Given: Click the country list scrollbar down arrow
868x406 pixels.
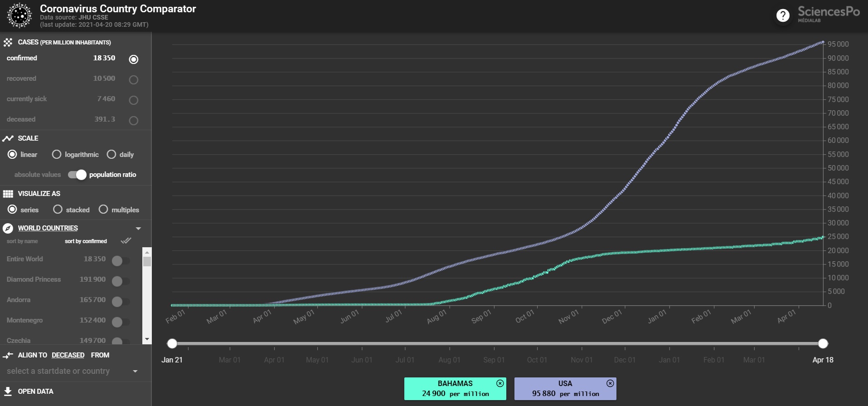Looking at the screenshot, I should (x=147, y=339).
